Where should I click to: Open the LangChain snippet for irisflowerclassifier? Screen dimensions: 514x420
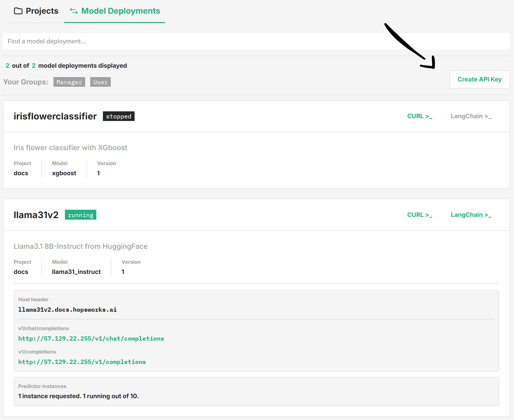(x=471, y=116)
